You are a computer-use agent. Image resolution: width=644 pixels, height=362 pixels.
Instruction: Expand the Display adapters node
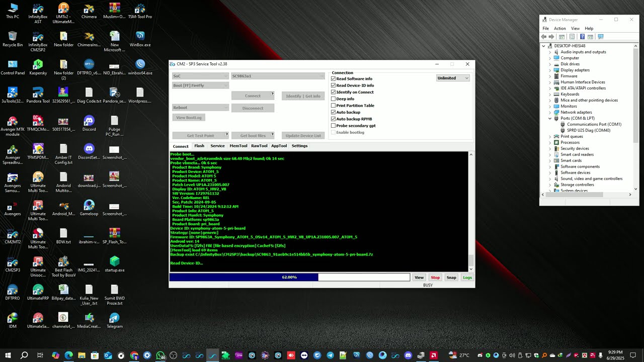coord(550,70)
